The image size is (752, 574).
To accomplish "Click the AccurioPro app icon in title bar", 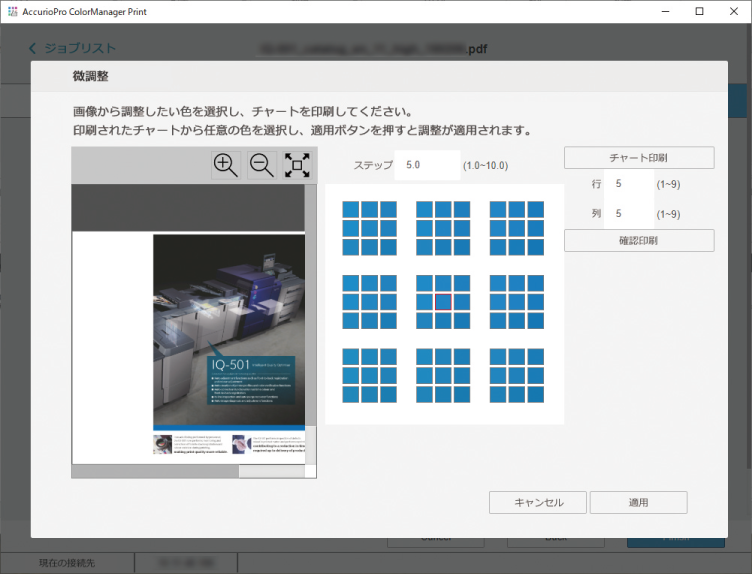I will (13, 11).
